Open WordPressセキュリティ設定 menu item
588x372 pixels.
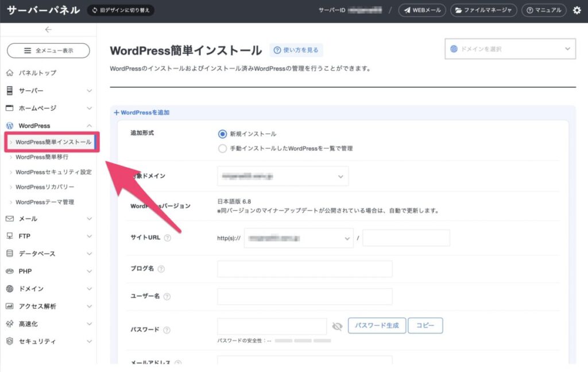tap(53, 172)
